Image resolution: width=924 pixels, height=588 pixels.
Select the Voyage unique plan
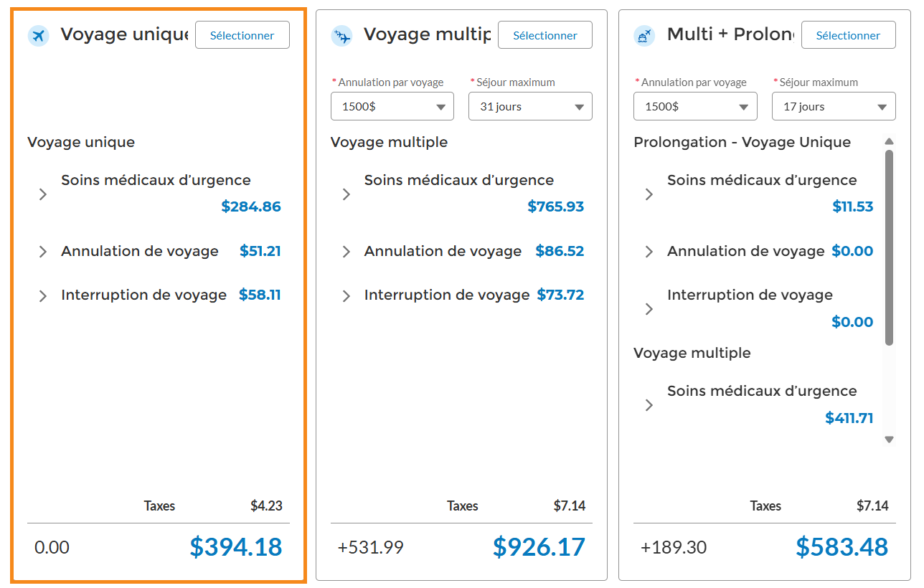pyautogui.click(x=242, y=35)
